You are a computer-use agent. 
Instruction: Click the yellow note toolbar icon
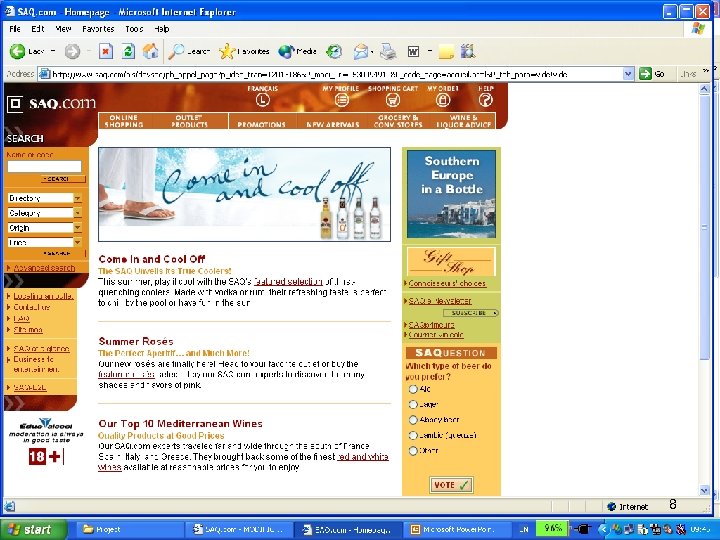[446, 51]
